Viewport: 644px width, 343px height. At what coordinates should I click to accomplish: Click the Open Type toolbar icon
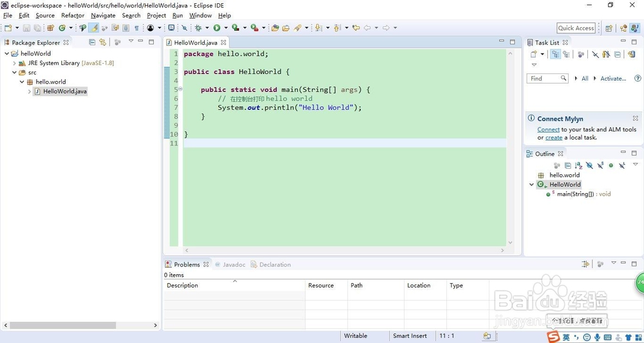click(275, 28)
